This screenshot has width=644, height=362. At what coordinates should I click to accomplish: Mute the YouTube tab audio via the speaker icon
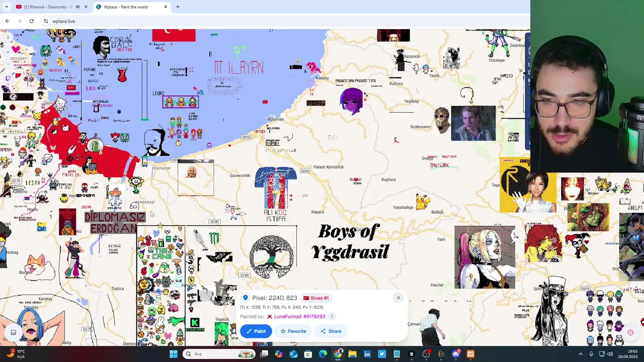[77, 7]
